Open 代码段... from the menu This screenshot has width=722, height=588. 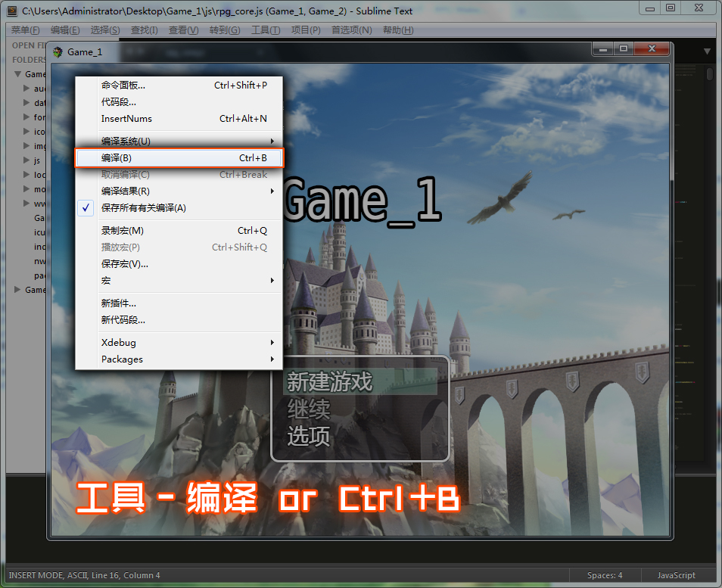click(x=179, y=101)
